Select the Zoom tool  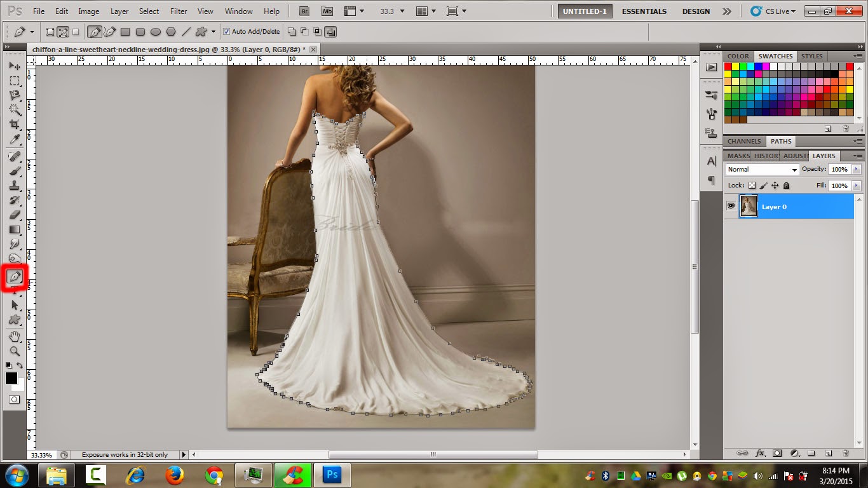coord(14,351)
